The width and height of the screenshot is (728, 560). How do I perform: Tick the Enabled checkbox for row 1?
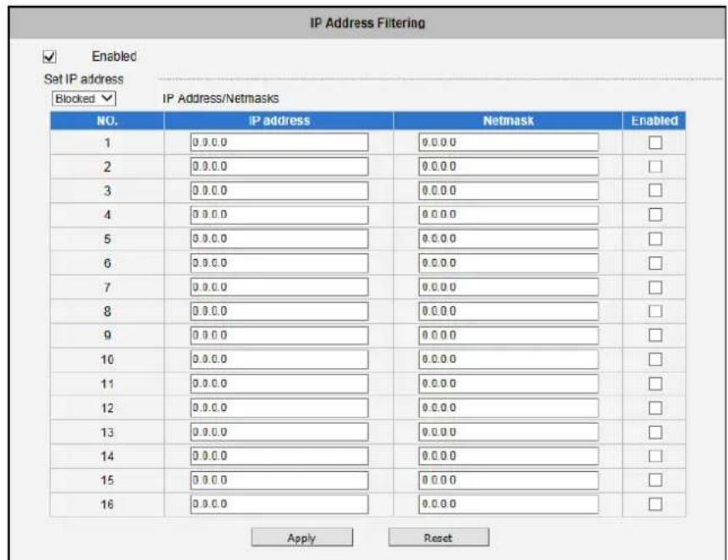(655, 142)
